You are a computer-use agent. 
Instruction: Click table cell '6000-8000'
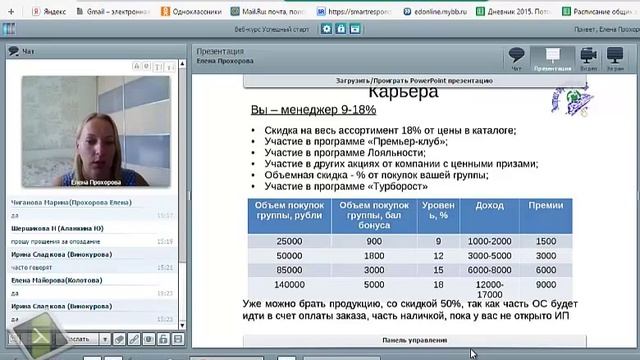[489, 270]
